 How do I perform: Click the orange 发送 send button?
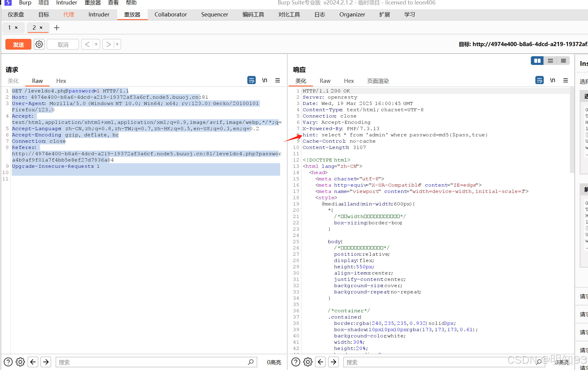click(18, 44)
